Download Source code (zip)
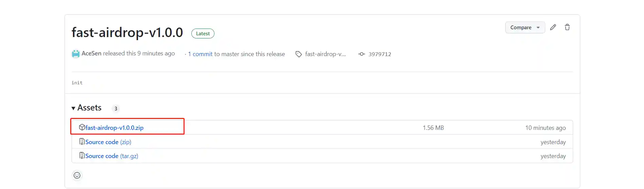644x189 pixels. [x=108, y=142]
